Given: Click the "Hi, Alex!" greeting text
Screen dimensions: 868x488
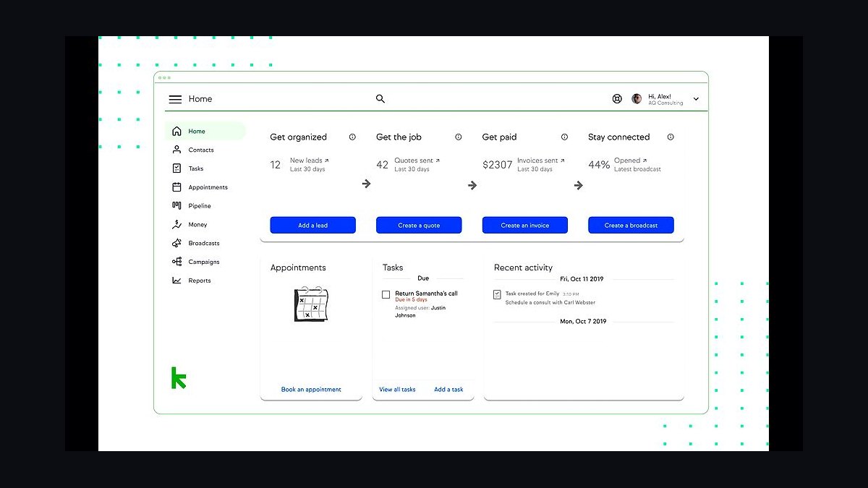Looking at the screenshot, I should click(660, 96).
